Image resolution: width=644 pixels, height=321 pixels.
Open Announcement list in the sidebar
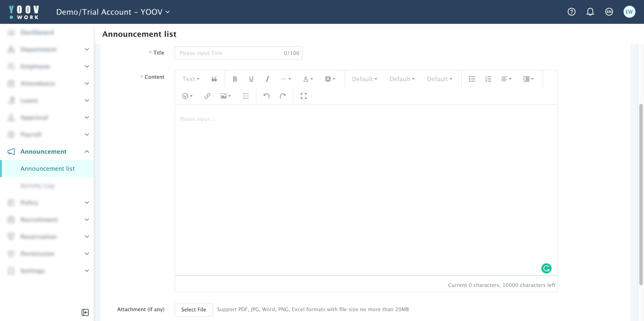click(47, 169)
